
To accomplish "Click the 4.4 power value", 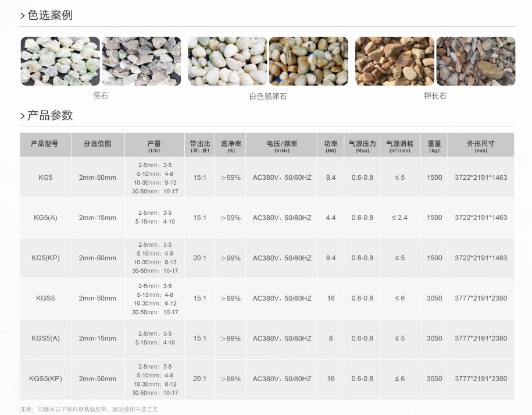I will tap(331, 218).
